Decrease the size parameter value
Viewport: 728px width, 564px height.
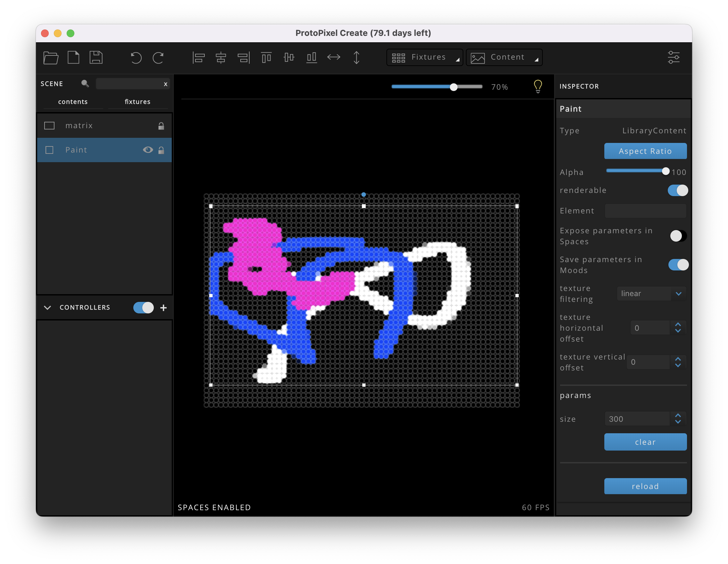[678, 422]
